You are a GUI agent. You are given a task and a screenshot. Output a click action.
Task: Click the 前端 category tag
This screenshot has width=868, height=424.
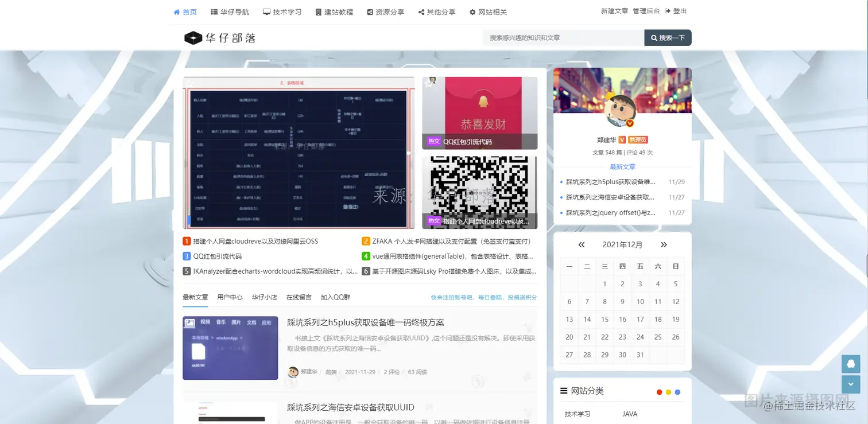point(331,372)
